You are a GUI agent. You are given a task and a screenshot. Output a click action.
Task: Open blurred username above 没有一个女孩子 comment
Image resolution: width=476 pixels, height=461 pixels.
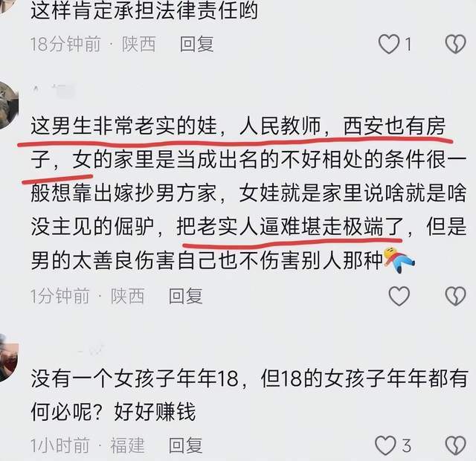point(91,350)
